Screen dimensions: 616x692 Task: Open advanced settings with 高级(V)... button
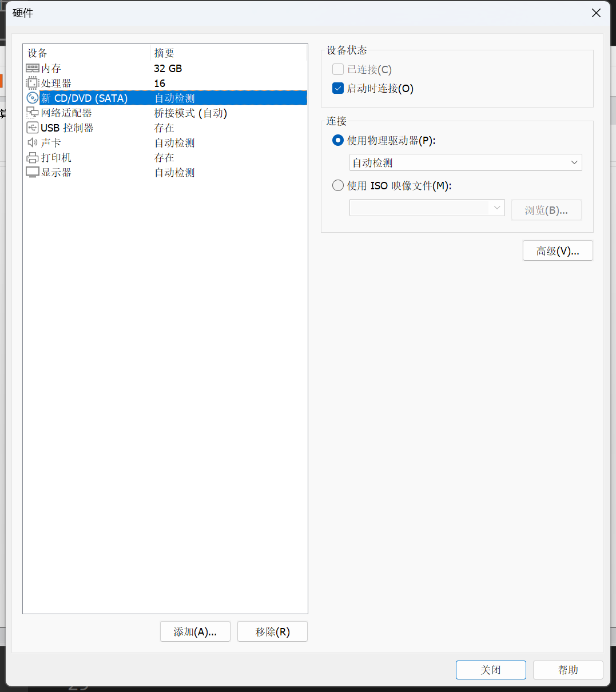(558, 251)
